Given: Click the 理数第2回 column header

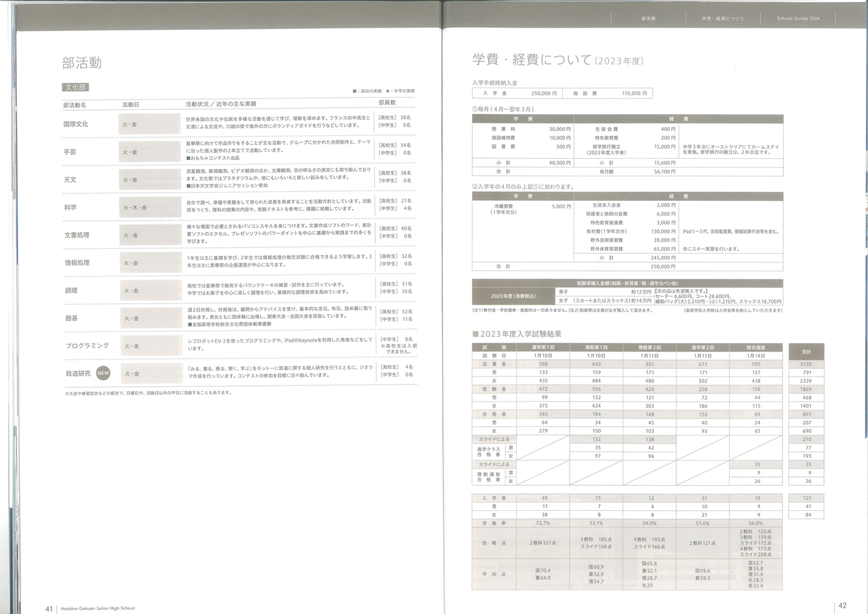Looking at the screenshot, I should 649,346.
